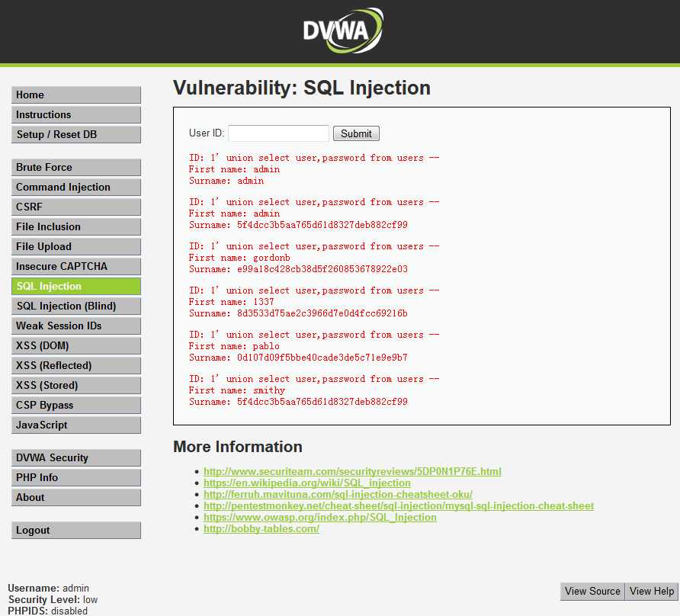Click the 'Username: admin' status text
Viewport: 680px width, 616px height.
point(49,589)
